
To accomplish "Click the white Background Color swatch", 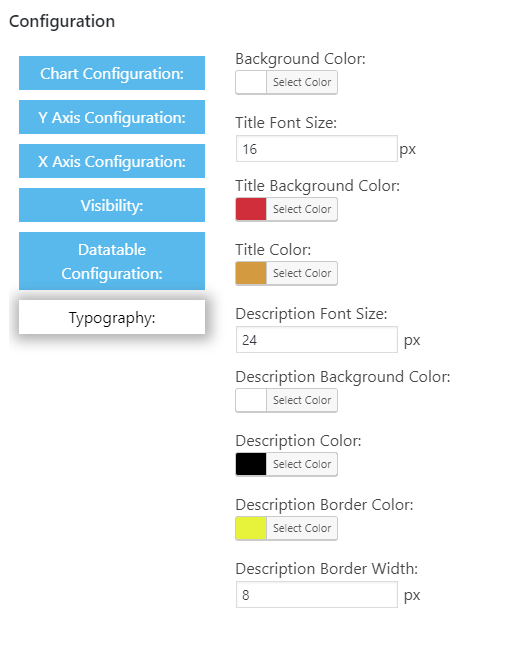I will 251,82.
